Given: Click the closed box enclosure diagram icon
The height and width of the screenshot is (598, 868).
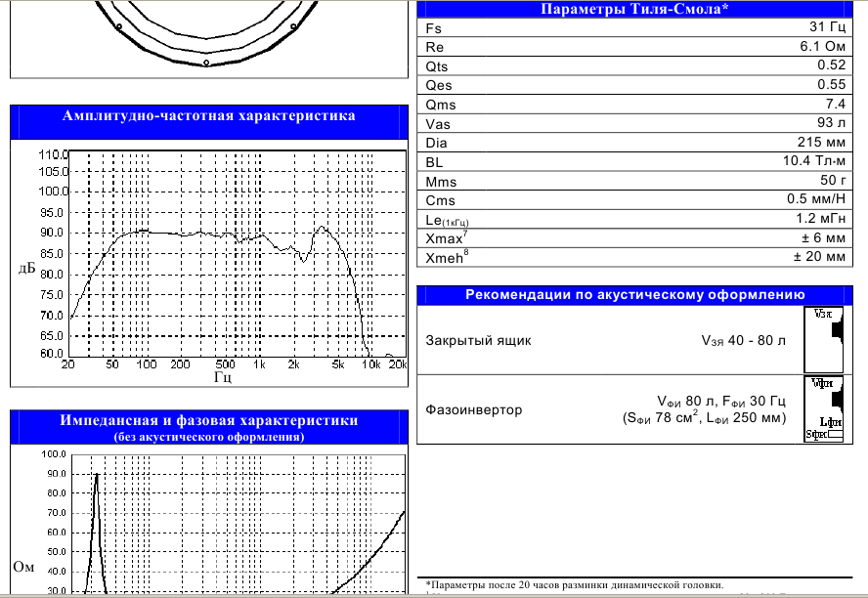Looking at the screenshot, I should point(824,340).
